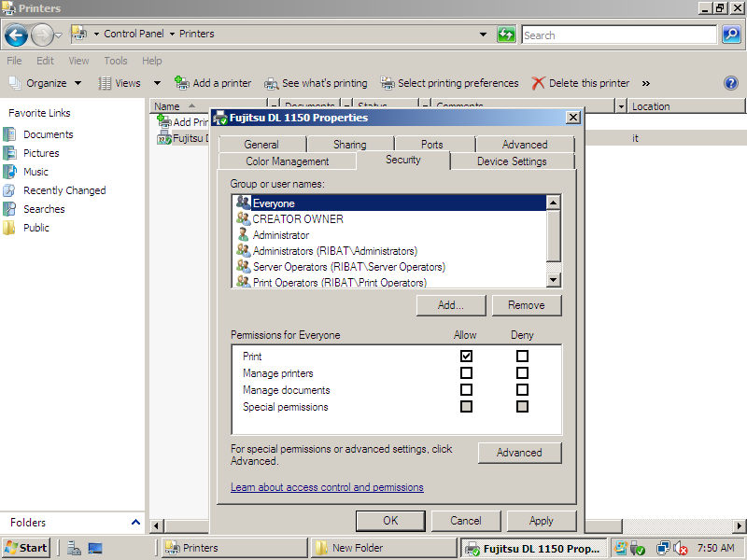Select the Everyone group icon

243,203
